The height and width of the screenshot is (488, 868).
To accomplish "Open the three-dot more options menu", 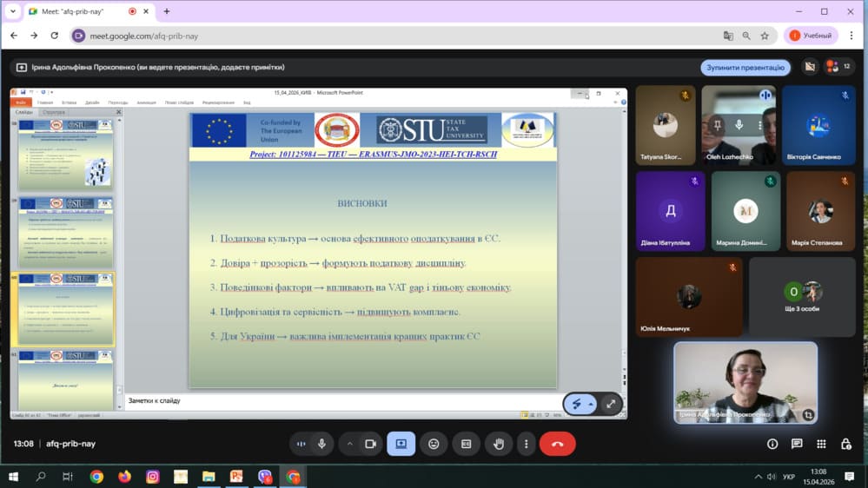I will [527, 444].
